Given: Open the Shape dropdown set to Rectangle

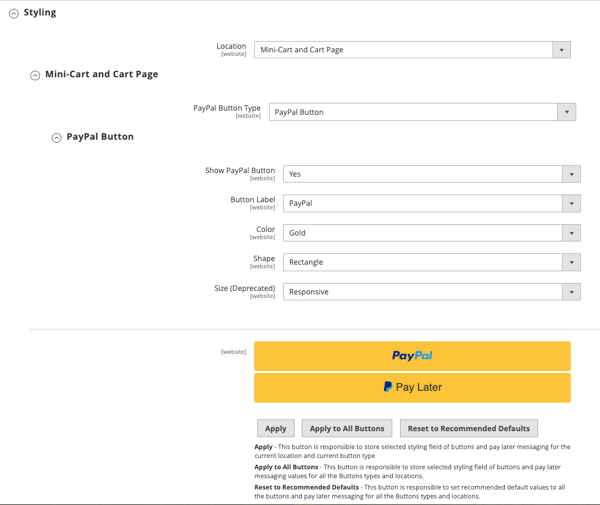Looking at the screenshot, I should (x=432, y=262).
